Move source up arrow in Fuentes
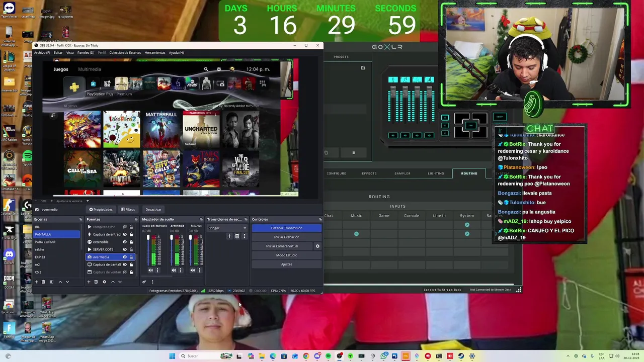Screen dimensions: 644x362 tap(113, 282)
